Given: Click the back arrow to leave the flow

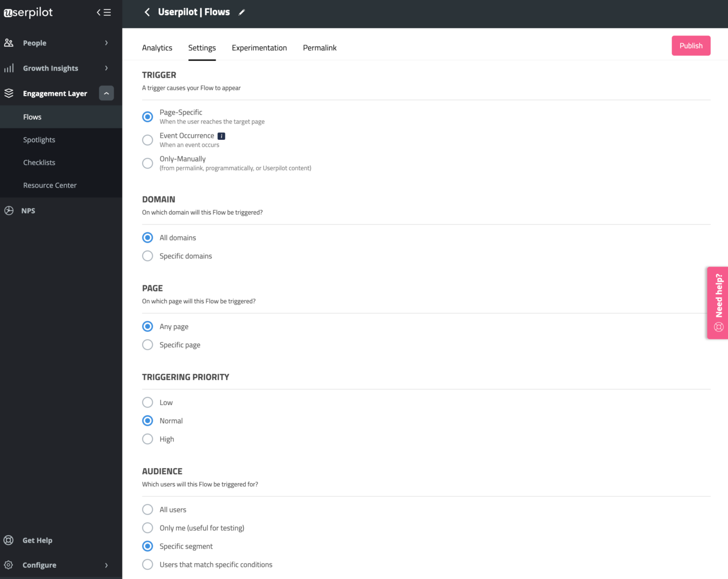Looking at the screenshot, I should pyautogui.click(x=147, y=12).
